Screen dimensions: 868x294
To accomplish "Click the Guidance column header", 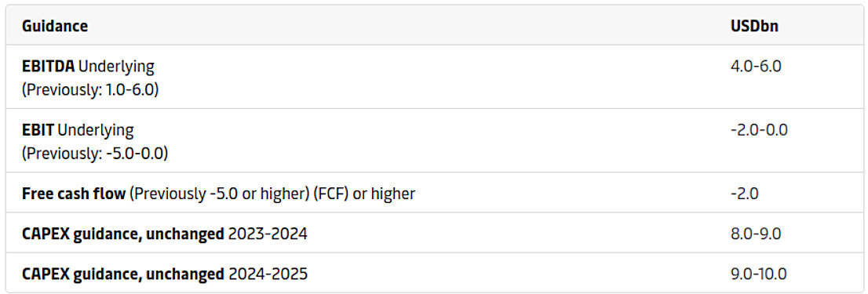I will coord(55,27).
